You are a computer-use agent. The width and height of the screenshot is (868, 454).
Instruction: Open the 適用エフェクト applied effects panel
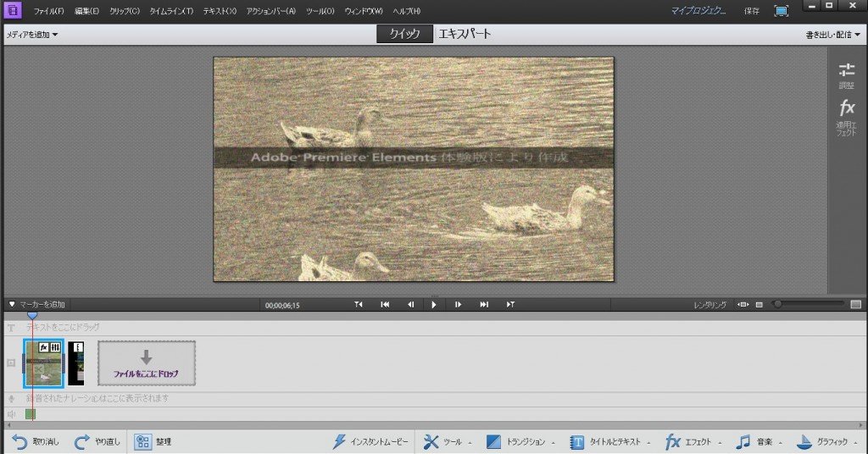pos(847,117)
